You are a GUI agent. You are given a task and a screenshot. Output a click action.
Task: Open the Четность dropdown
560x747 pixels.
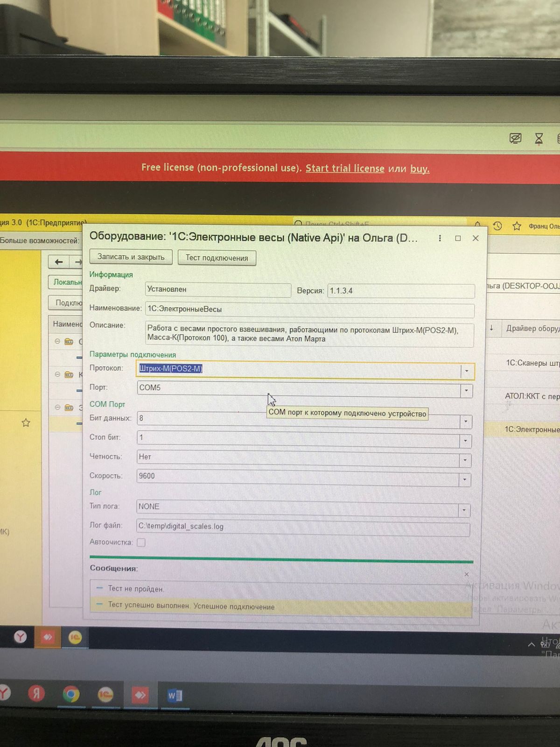[x=465, y=460]
